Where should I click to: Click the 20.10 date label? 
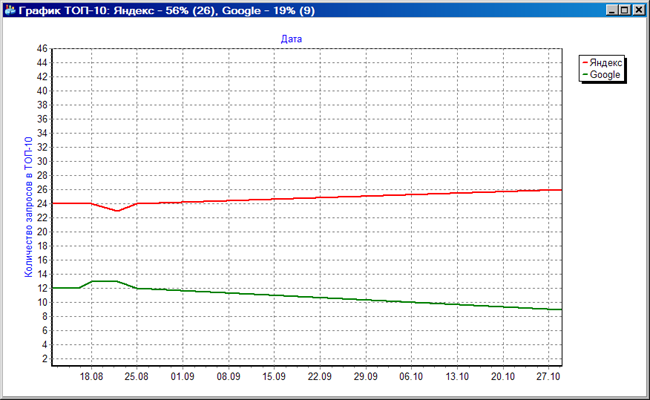point(503,376)
